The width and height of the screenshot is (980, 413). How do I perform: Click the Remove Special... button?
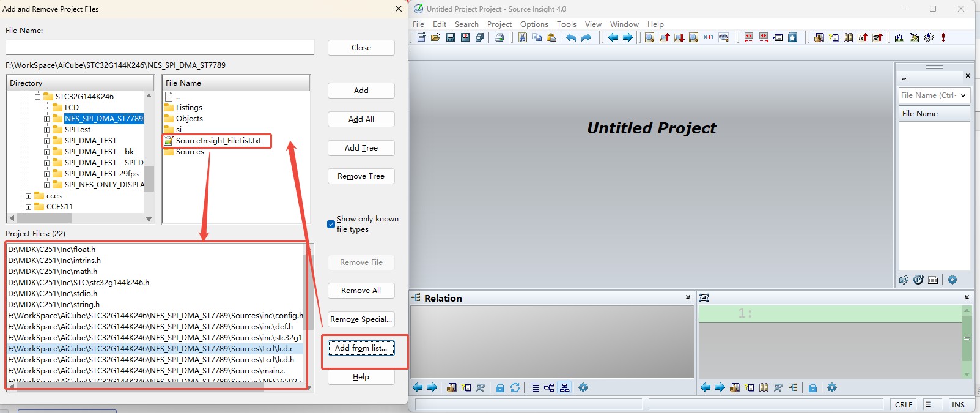pyautogui.click(x=361, y=319)
